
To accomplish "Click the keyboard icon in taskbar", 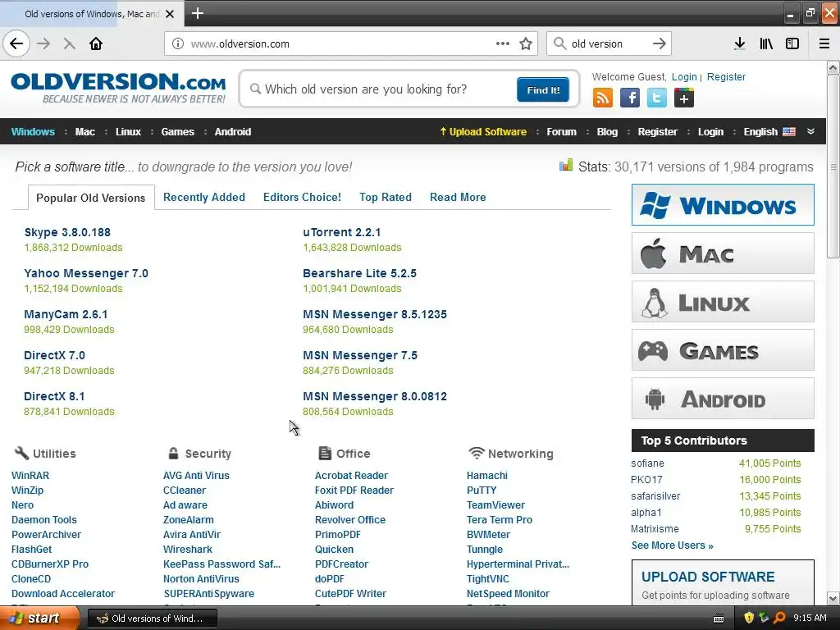I will (719, 619).
